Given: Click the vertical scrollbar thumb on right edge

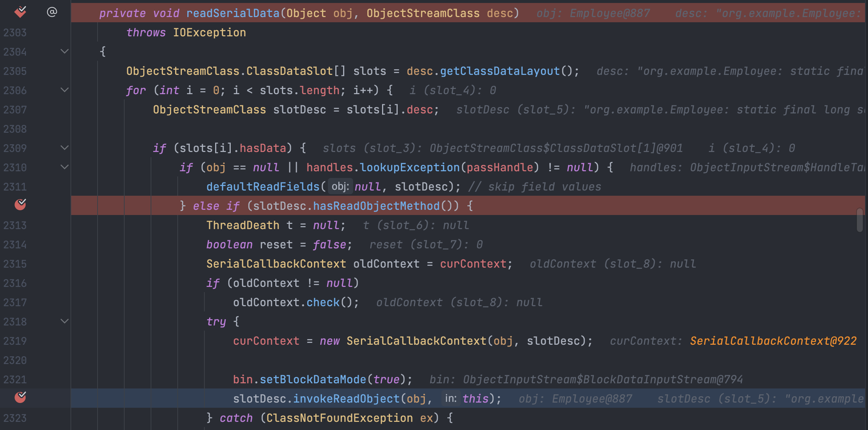Looking at the screenshot, I should (859, 220).
